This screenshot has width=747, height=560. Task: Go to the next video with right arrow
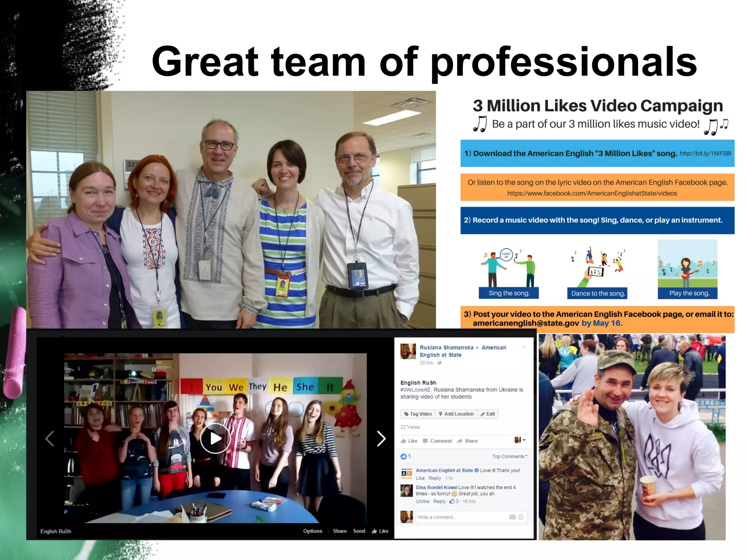click(381, 438)
